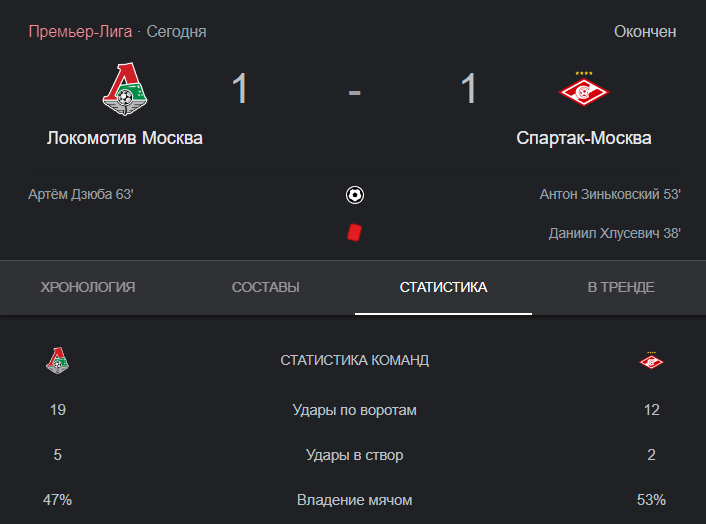This screenshot has height=524, width=706.
Task: Click the Владение мячом stat label
Action: click(354, 500)
